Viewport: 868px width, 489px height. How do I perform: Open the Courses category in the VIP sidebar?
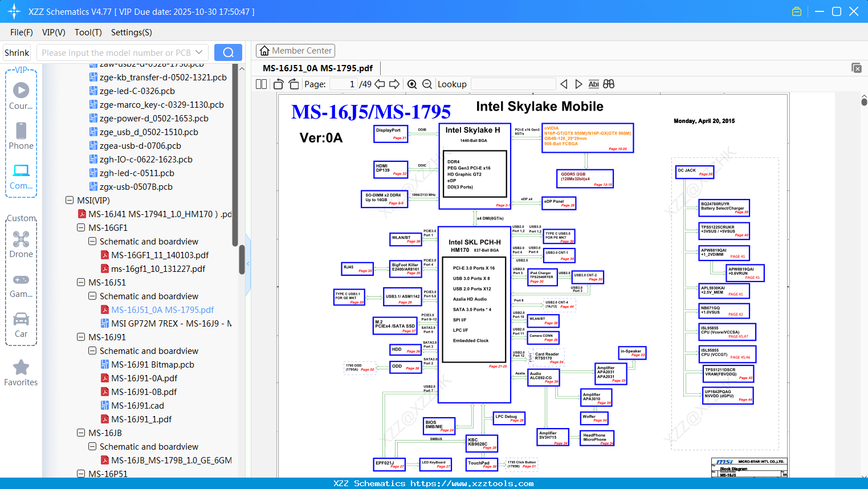(x=21, y=96)
